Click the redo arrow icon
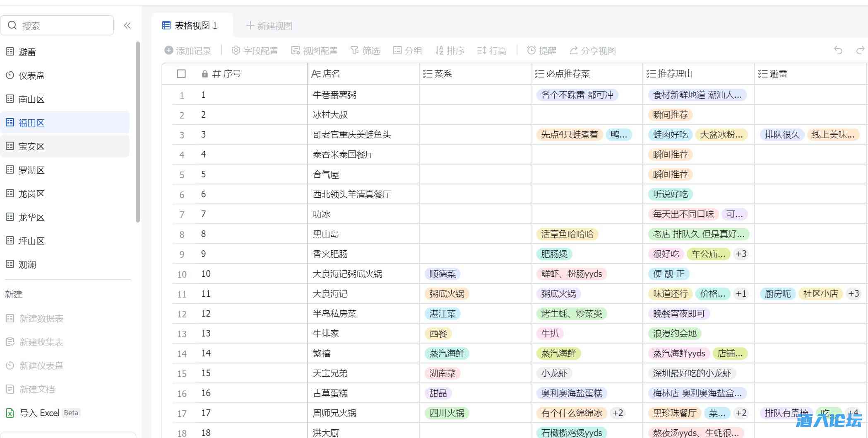 860,51
